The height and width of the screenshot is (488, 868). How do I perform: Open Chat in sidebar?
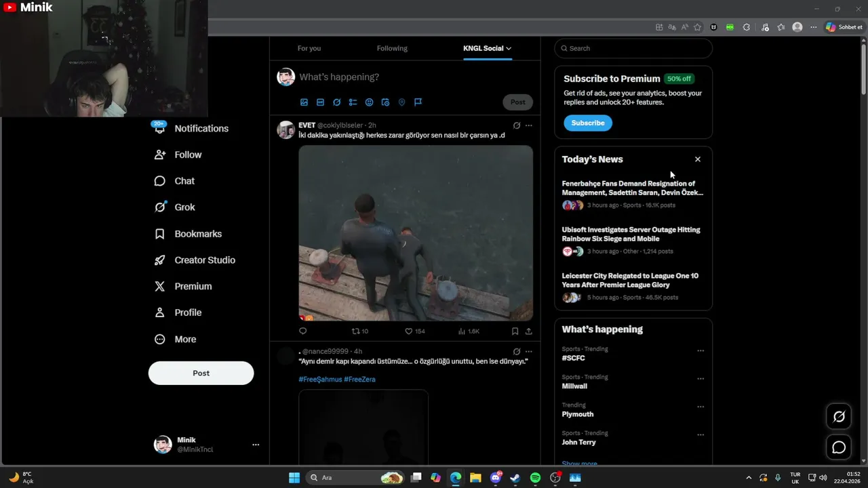pyautogui.click(x=175, y=181)
